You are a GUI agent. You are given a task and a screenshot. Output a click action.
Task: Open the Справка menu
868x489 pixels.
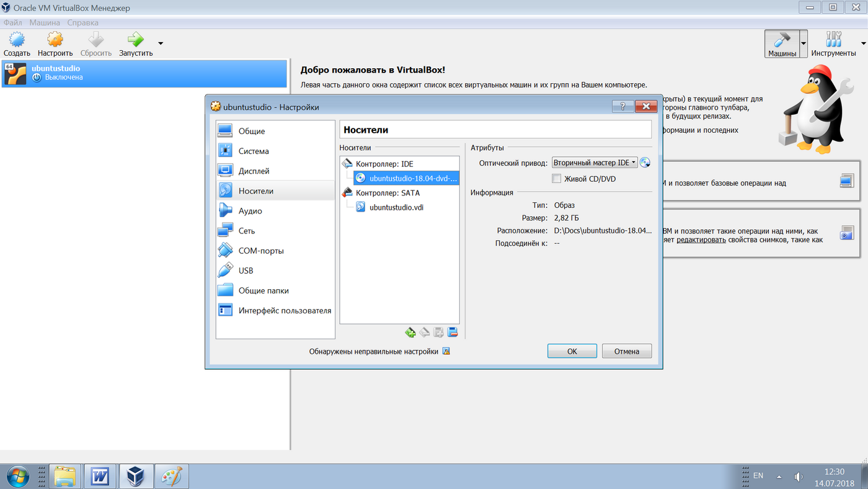tap(82, 22)
